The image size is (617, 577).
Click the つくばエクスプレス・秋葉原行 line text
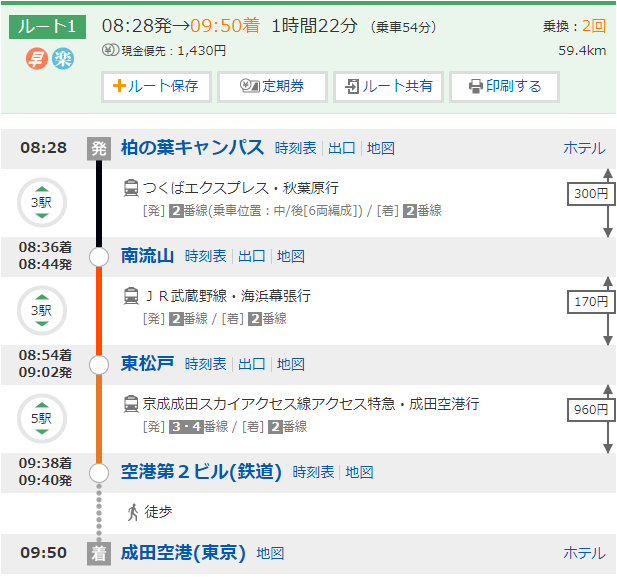pos(240,188)
